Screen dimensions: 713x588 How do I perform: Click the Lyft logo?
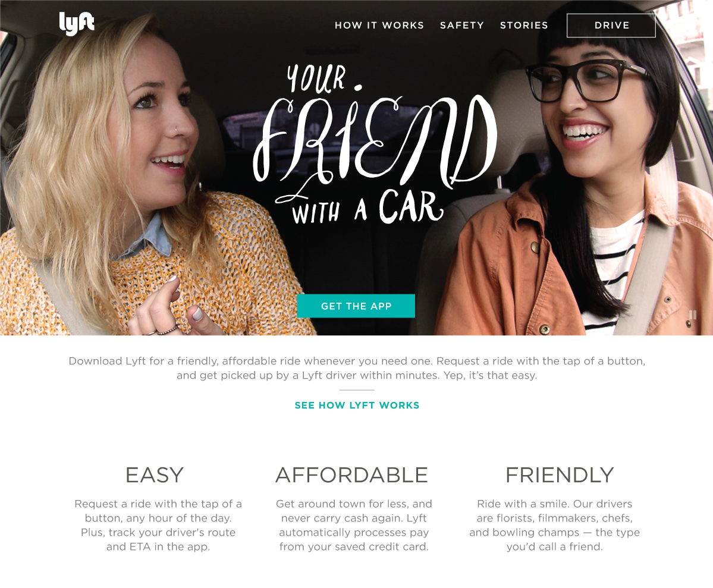(77, 24)
